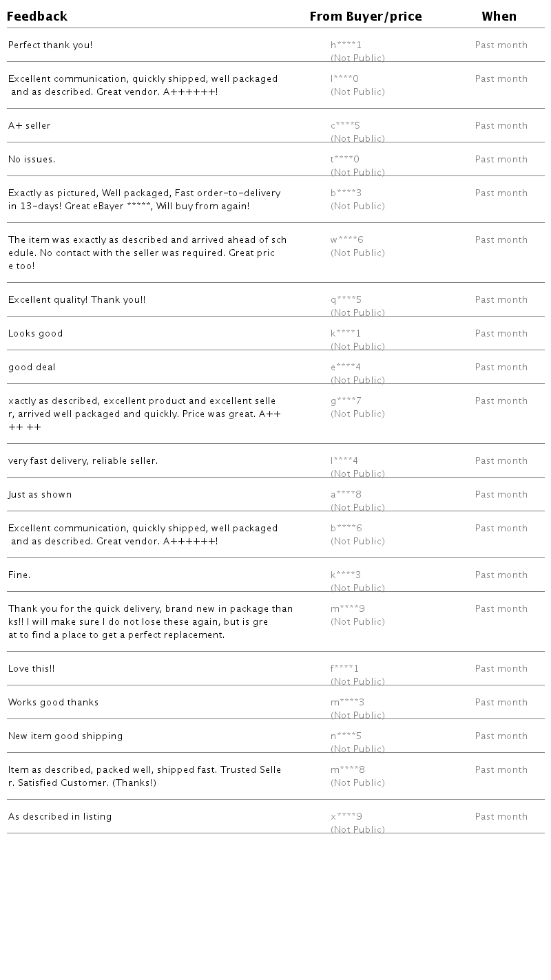
Task: Select the When column header
Action: (x=499, y=17)
